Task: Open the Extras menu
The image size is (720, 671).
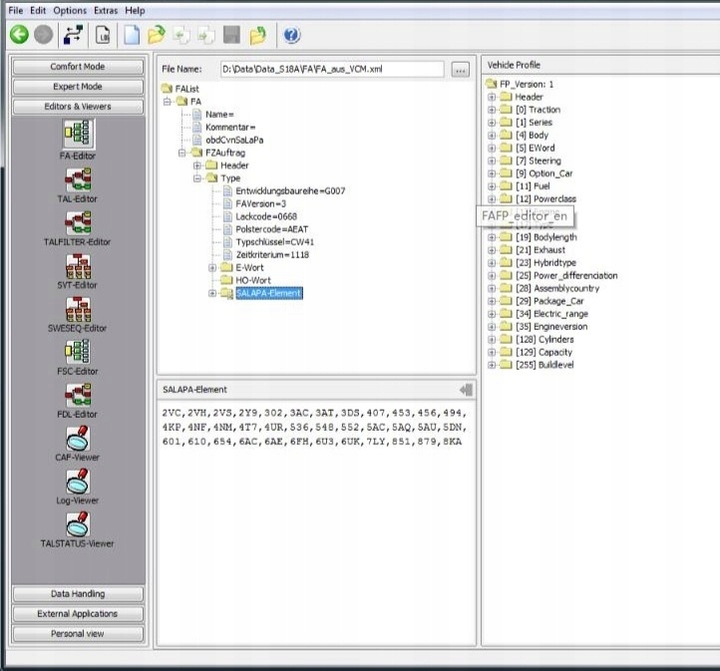Action: coord(105,10)
